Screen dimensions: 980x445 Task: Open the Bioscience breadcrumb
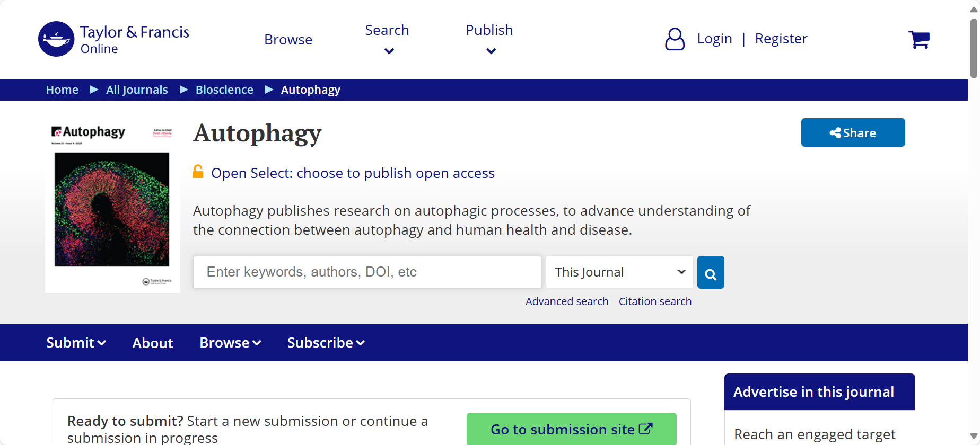tap(224, 90)
